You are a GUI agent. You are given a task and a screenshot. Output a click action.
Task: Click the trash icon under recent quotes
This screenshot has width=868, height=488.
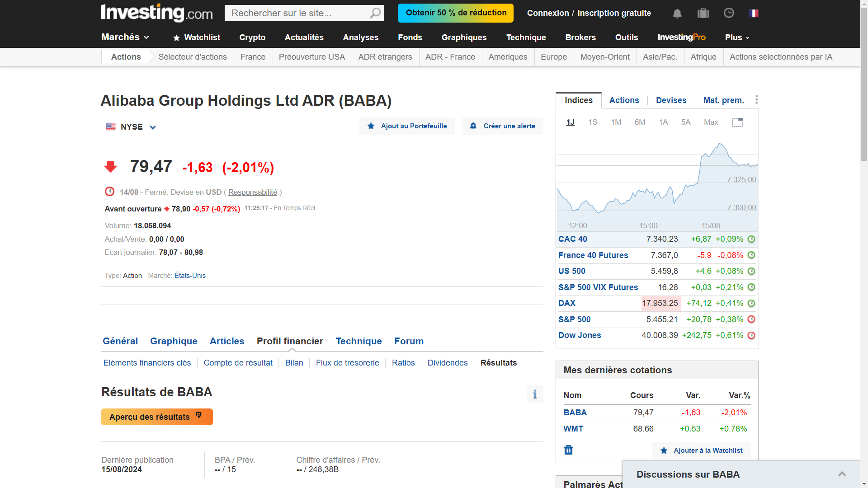click(x=568, y=450)
